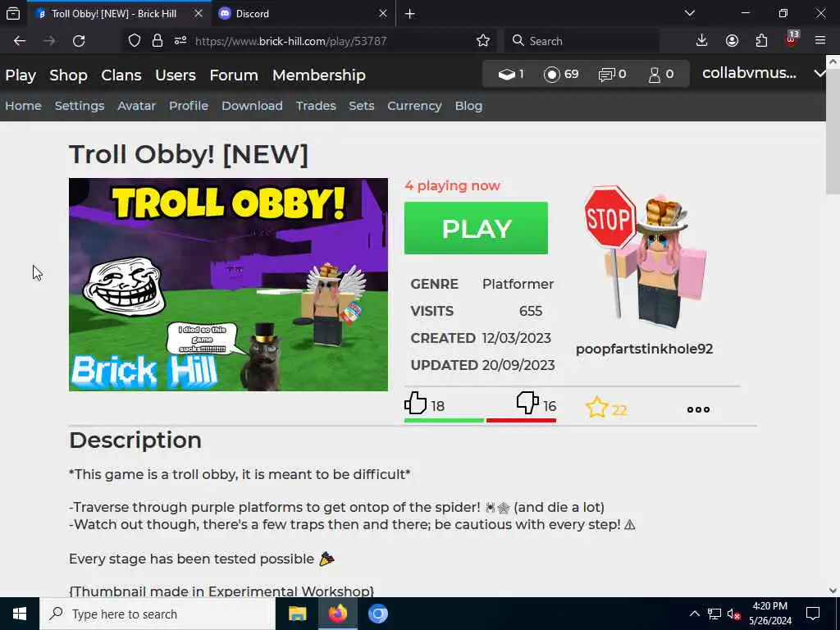Click the bits currency icon showing 1
This screenshot has width=840, height=630.
pyautogui.click(x=506, y=75)
